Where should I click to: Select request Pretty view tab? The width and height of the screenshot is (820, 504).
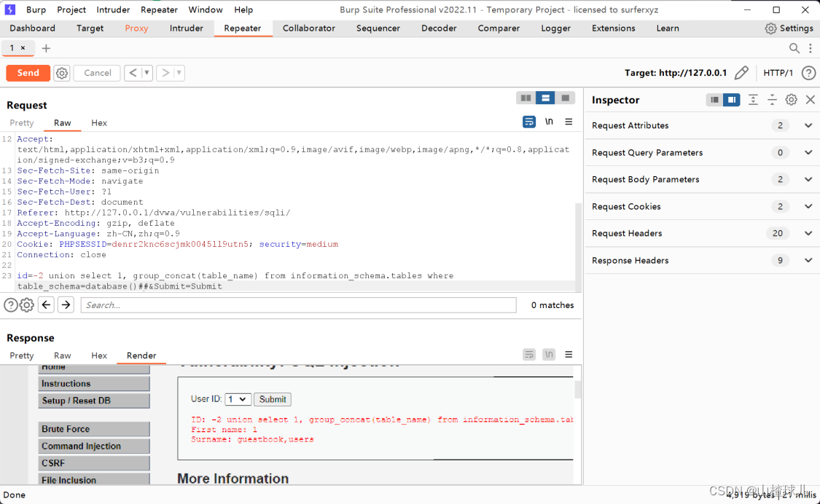point(21,123)
